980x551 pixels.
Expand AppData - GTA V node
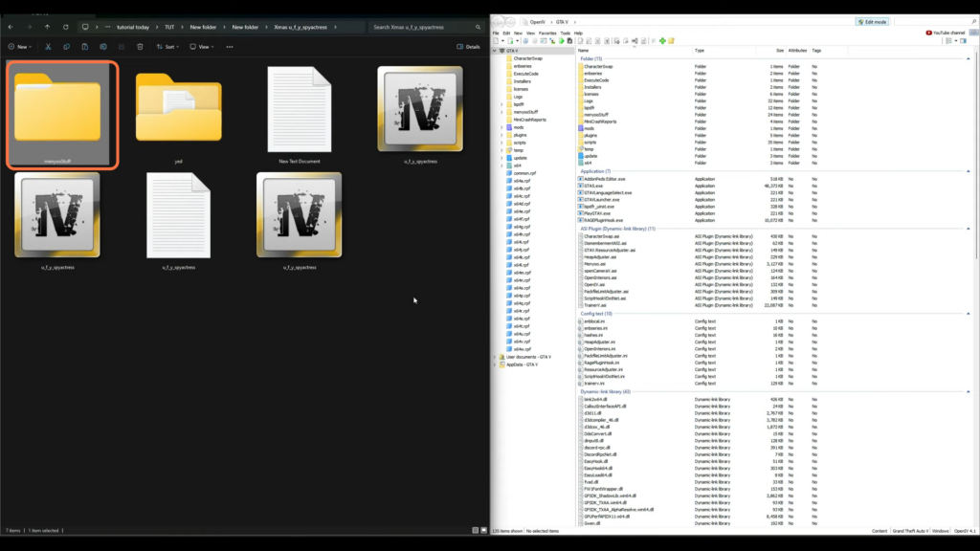pos(495,364)
